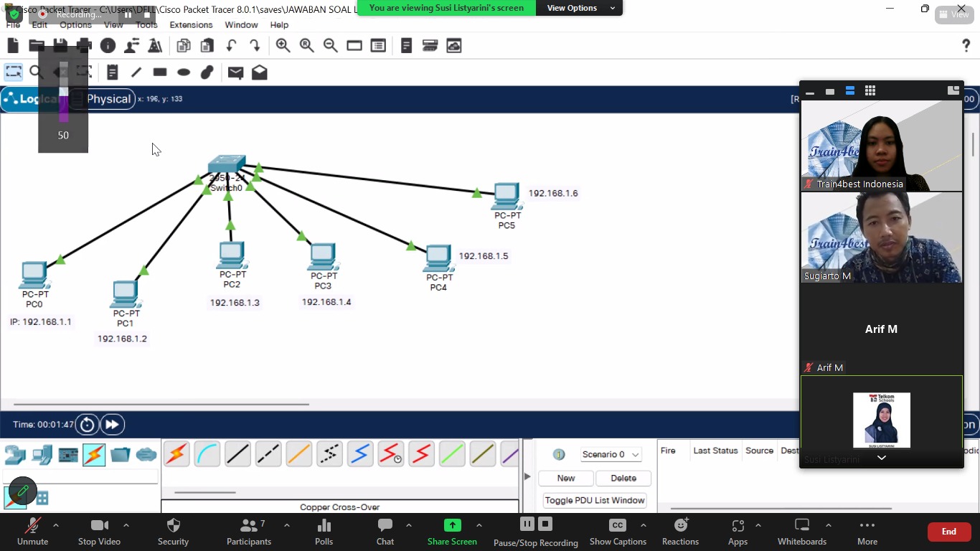Click the PC5 device on the canvas
The image size is (980, 551).
[x=507, y=196]
